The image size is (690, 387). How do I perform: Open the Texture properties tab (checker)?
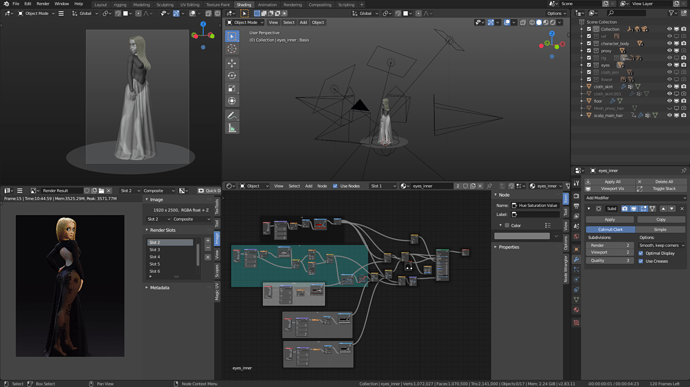(576, 323)
